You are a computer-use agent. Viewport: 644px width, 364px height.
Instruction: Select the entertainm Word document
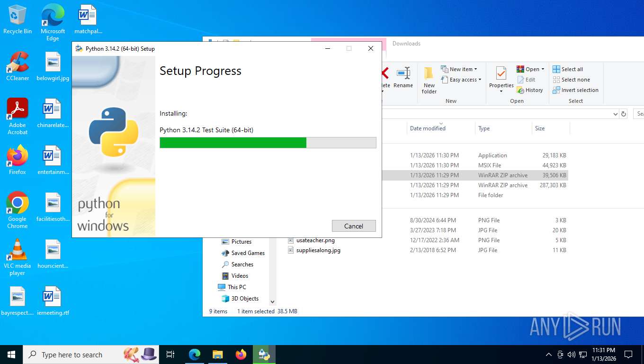click(53, 160)
